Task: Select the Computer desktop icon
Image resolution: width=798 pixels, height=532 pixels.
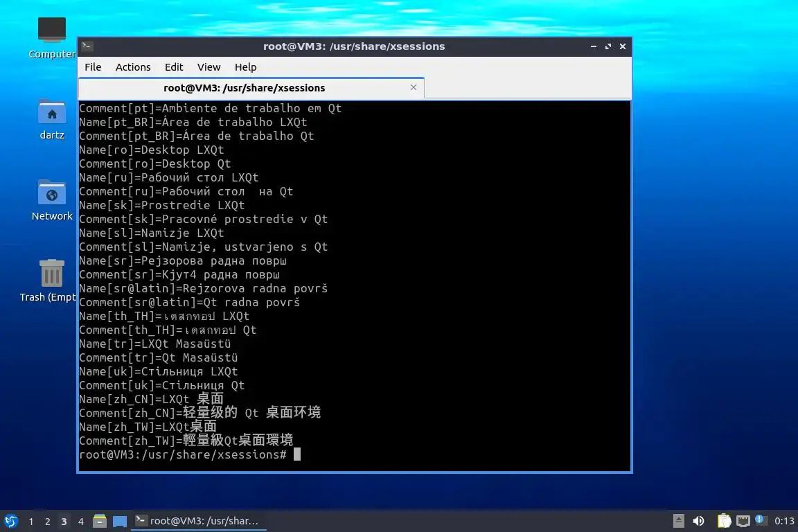Action: [x=52, y=38]
